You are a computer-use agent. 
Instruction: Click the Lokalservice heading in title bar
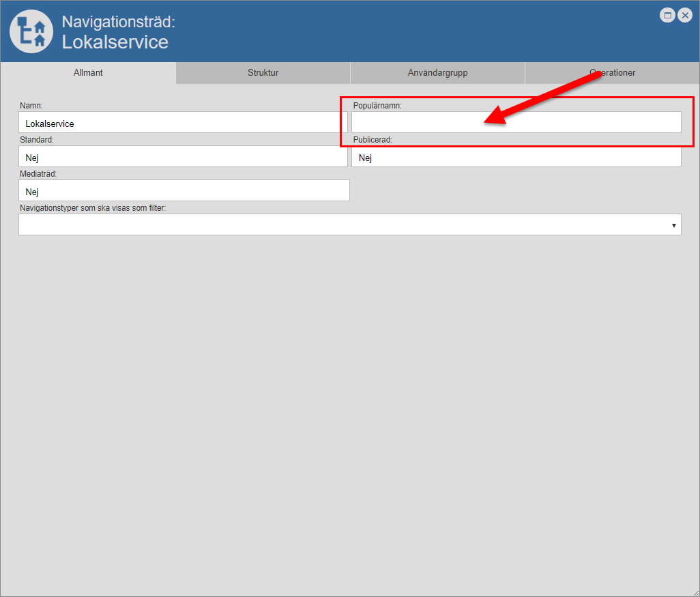[x=115, y=42]
